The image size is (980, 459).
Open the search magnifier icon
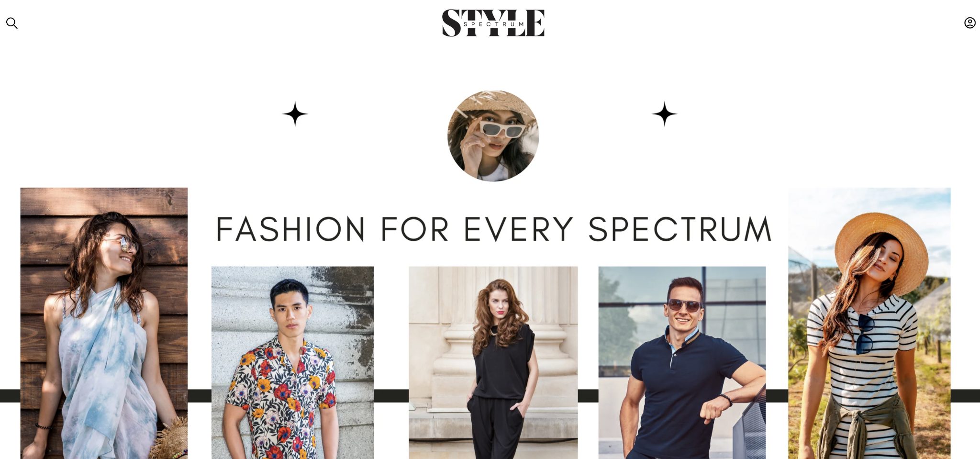pos(11,23)
